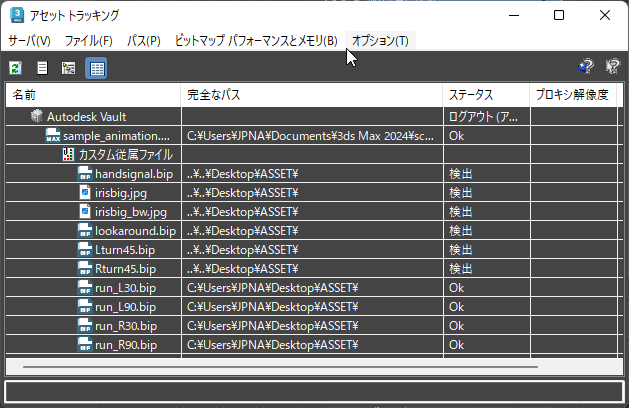The width and height of the screenshot is (629, 408).
Task: Sort by the 名前 column header
Action: point(93,95)
